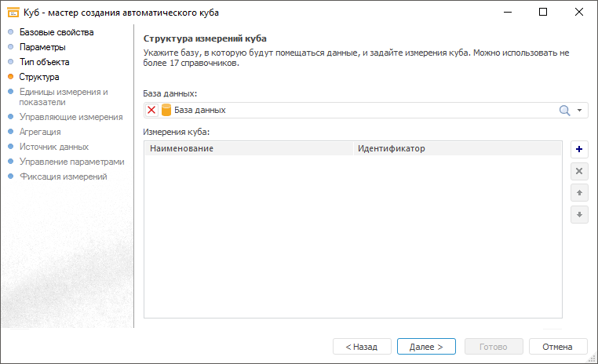Sort by Наименование column header
This screenshot has width=598, height=364.
249,148
